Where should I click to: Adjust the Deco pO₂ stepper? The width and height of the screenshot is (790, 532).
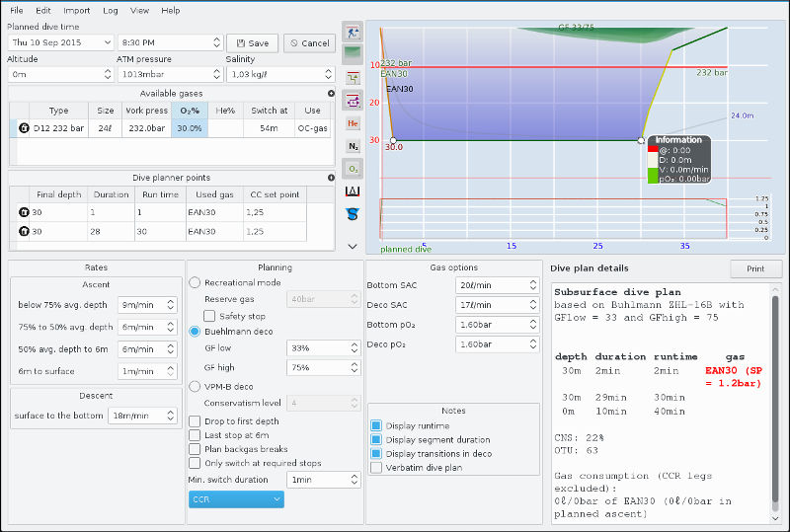click(x=533, y=344)
